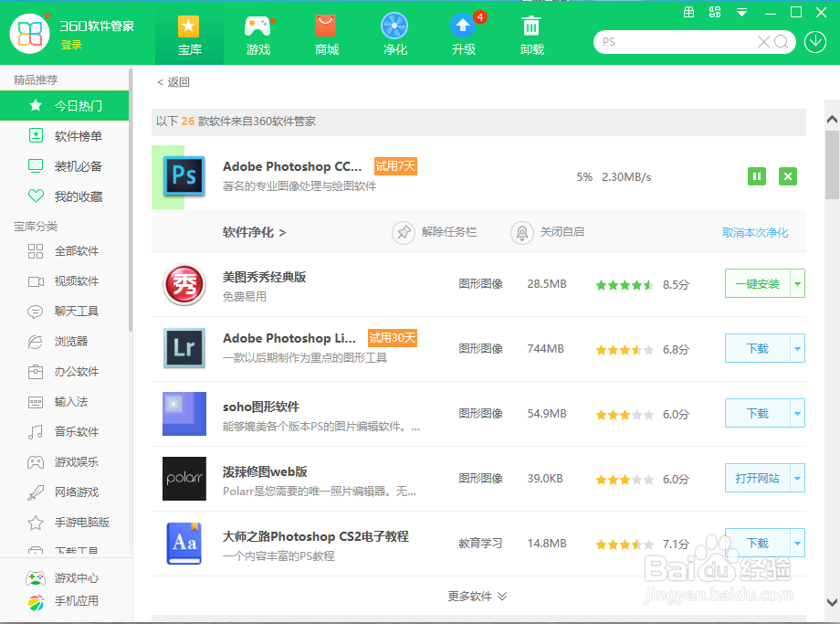The height and width of the screenshot is (624, 840).
Task: Clear the search box with X icon
Action: tap(763, 42)
